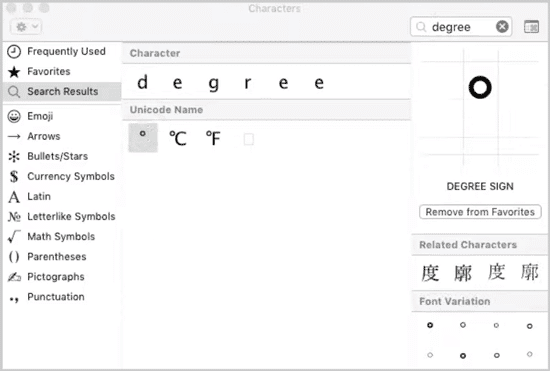Screen dimensions: 550x371
Task: Select second related character 廓
Action: [463, 273]
